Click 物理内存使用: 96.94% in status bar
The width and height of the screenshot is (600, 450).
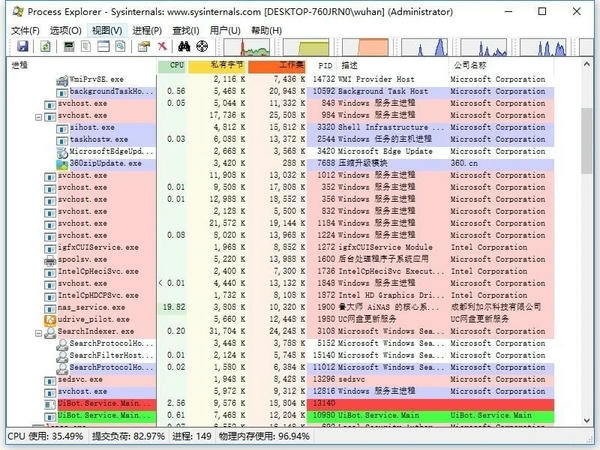point(264,437)
